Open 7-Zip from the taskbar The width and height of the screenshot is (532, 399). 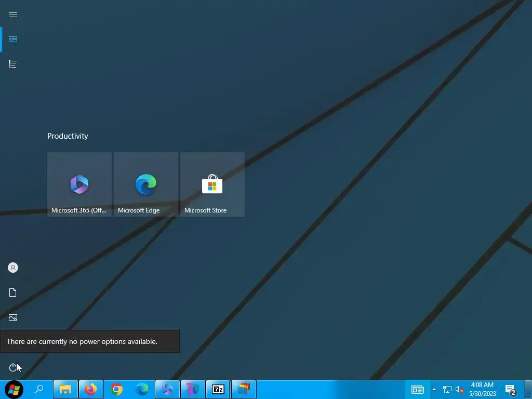[218, 389]
